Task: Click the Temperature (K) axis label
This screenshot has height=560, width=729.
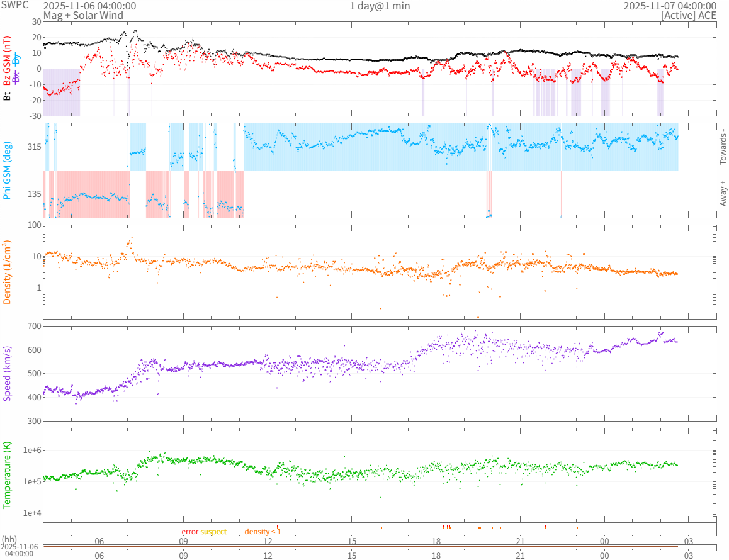Action: (x=7, y=476)
